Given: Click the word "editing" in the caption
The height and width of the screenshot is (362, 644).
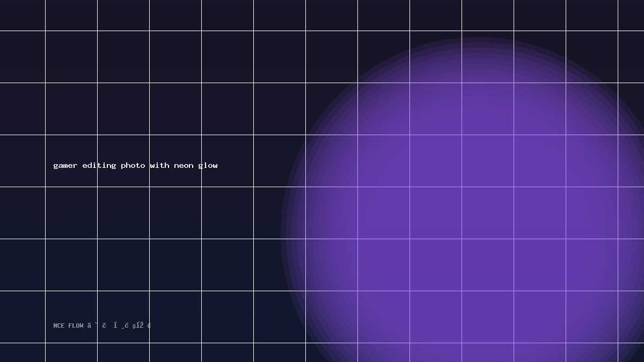Looking at the screenshot, I should (x=99, y=165).
